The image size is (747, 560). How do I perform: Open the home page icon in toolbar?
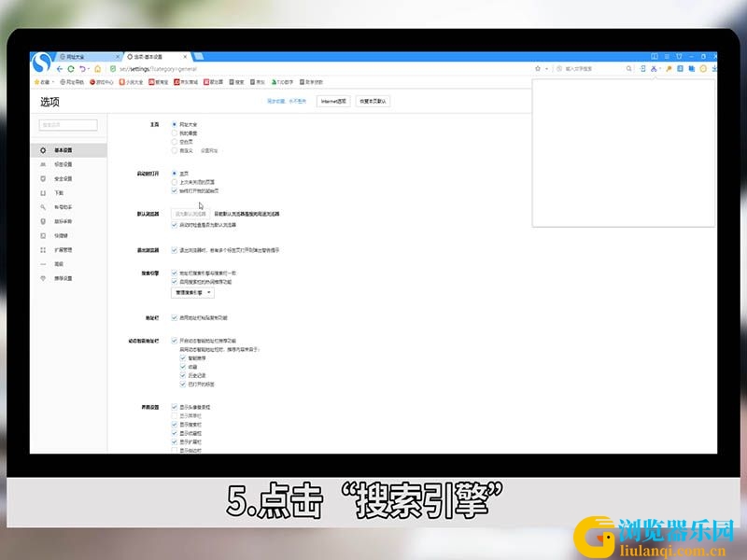pyautogui.click(x=98, y=69)
